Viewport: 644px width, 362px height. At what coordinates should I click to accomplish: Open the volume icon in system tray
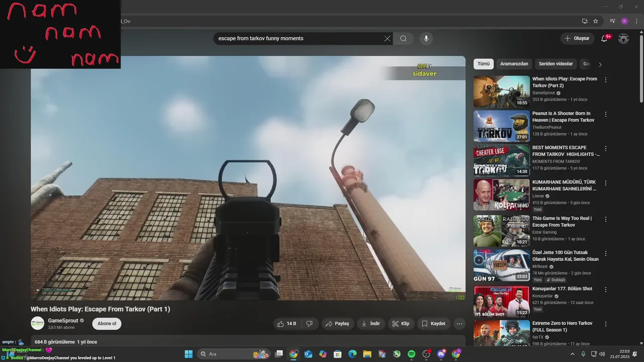coord(602,354)
